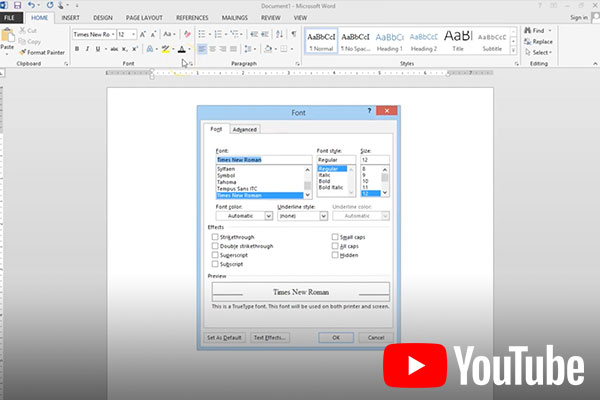Screen dimensions: 600x400
Task: Apply Underline from the ribbon
Action: click(x=98, y=49)
